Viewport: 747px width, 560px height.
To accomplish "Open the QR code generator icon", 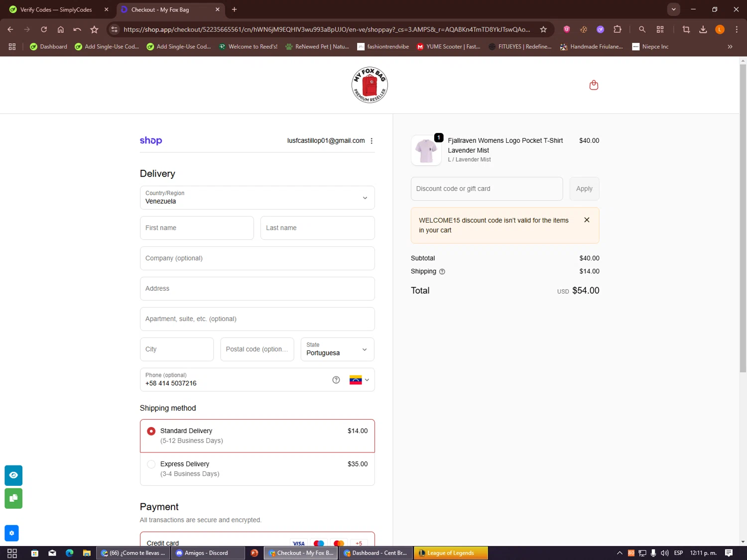I will click(x=660, y=29).
